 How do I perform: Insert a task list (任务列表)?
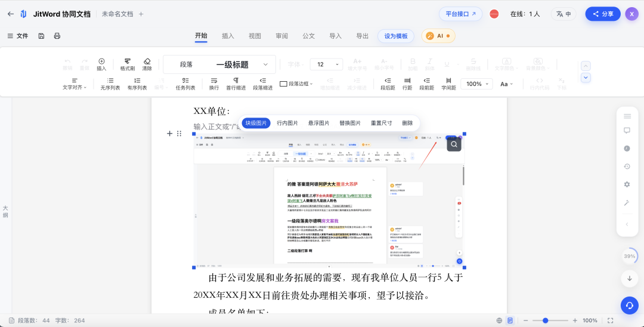point(185,84)
